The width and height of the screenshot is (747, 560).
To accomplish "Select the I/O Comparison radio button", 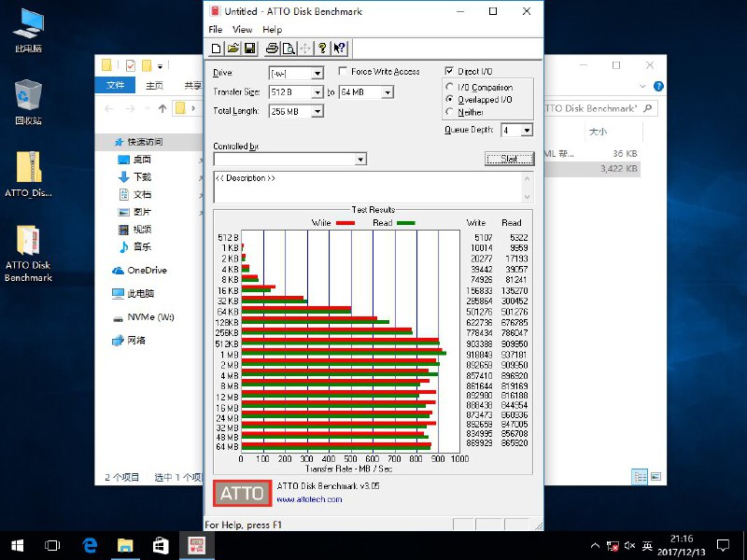I will click(x=449, y=87).
